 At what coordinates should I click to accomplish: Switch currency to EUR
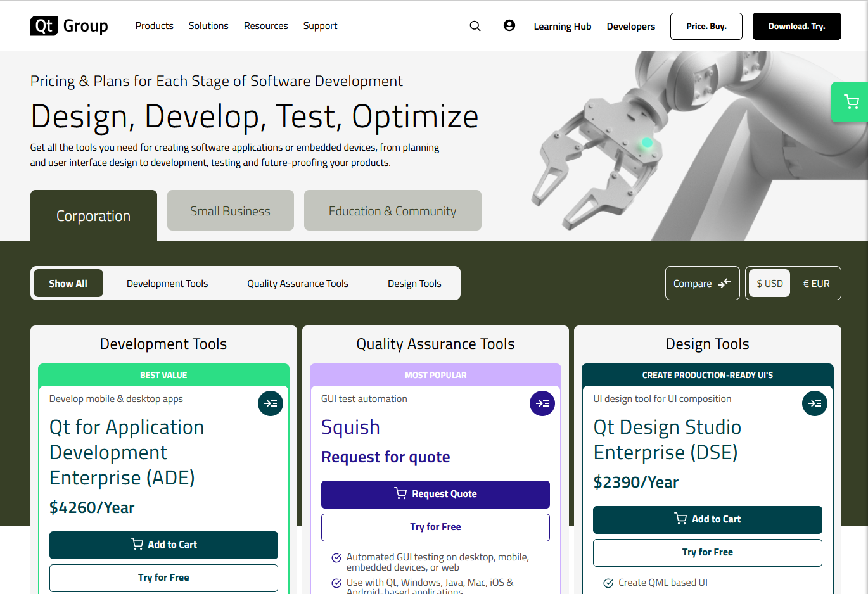[x=816, y=283]
